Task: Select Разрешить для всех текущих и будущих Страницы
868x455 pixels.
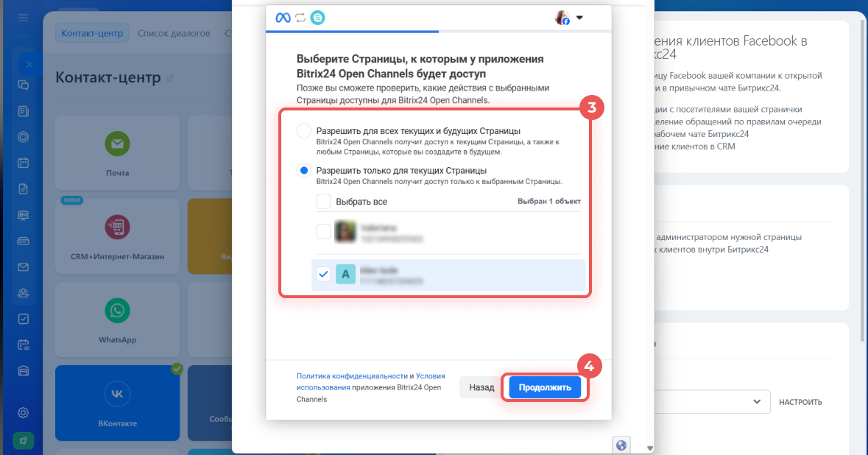Action: (304, 131)
